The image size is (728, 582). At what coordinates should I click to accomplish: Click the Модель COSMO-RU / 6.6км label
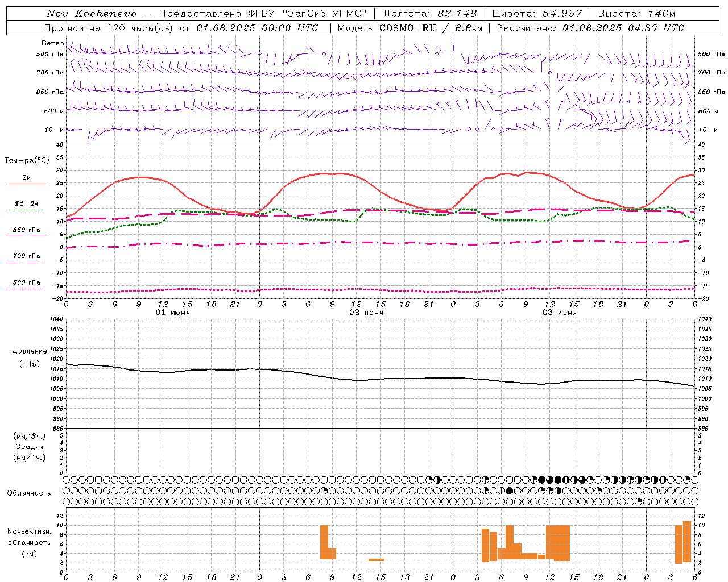(x=410, y=28)
